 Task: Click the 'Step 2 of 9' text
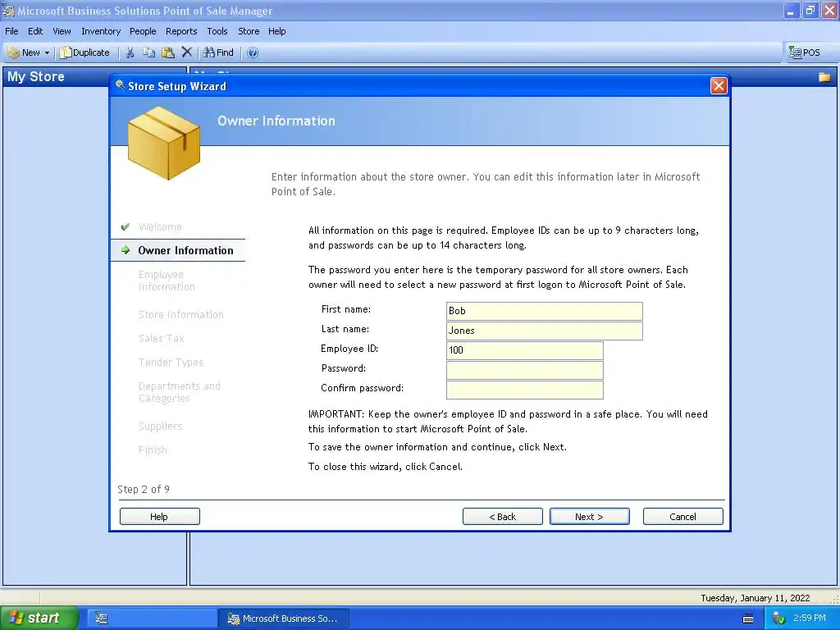(144, 489)
